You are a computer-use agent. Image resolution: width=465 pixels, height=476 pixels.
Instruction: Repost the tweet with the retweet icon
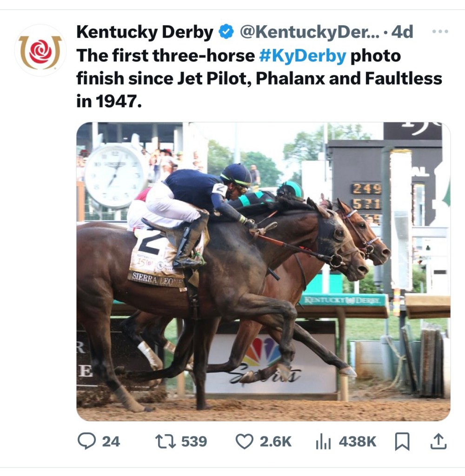[164, 441]
